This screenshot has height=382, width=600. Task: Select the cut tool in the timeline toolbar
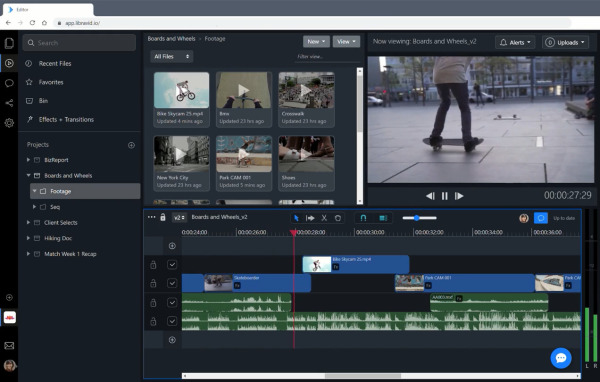[x=324, y=218]
